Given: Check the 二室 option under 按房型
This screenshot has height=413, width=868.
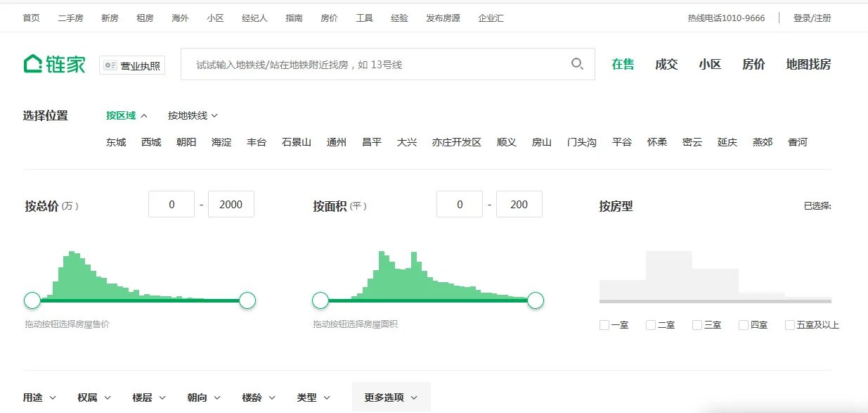Looking at the screenshot, I should 650,324.
